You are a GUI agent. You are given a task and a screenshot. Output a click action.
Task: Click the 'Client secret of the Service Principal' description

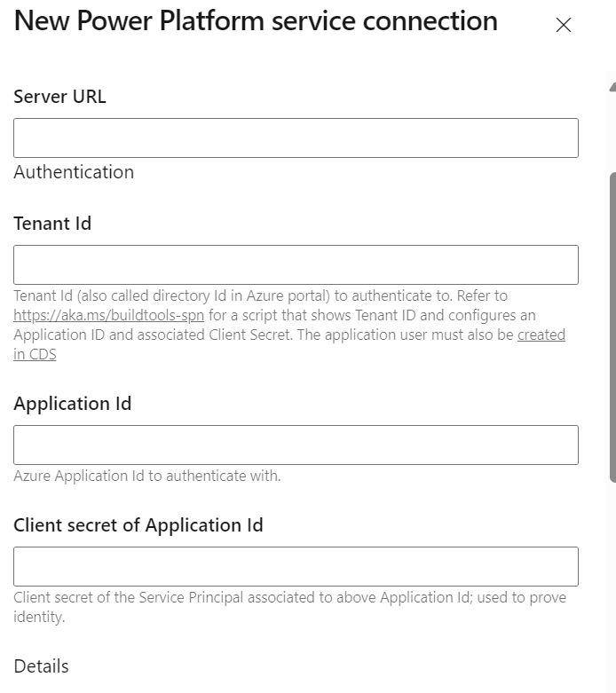(x=289, y=607)
